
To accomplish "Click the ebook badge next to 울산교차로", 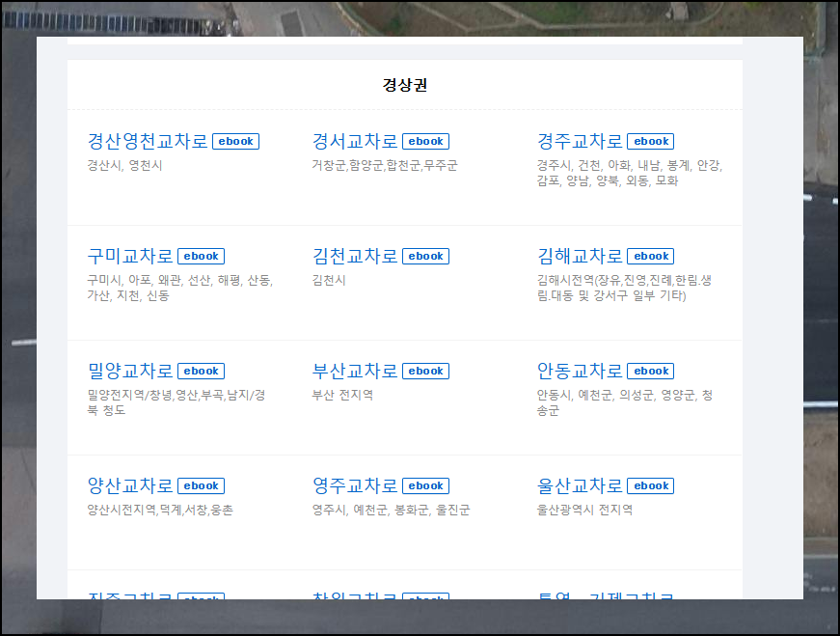I will 651,485.
